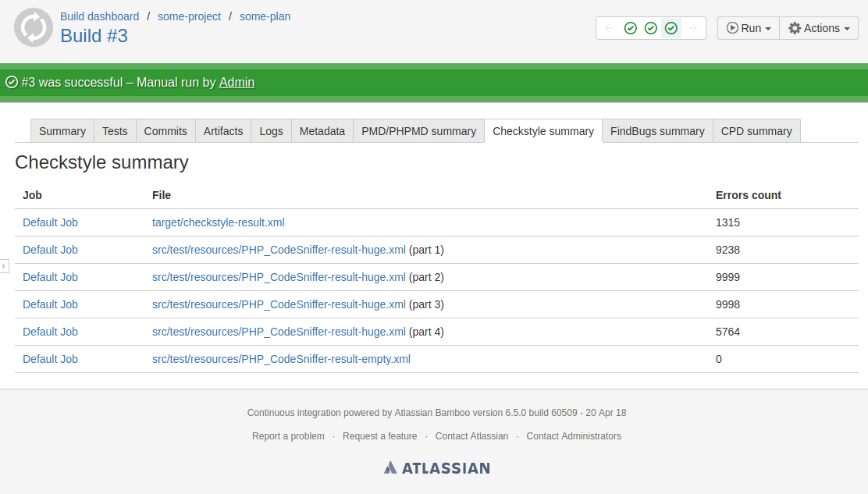Screen dimensions: 868x494
Task: Select errors count value 9238
Action: tap(728, 250)
